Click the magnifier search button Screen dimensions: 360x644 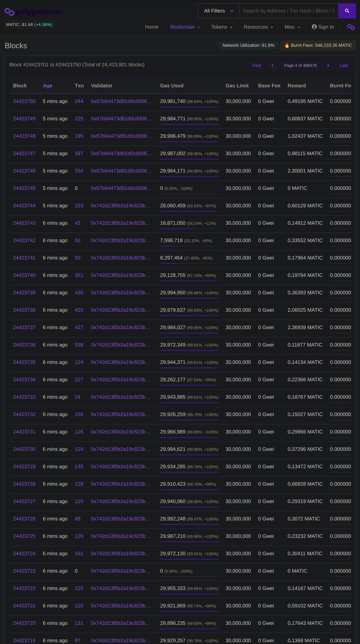[347, 11]
